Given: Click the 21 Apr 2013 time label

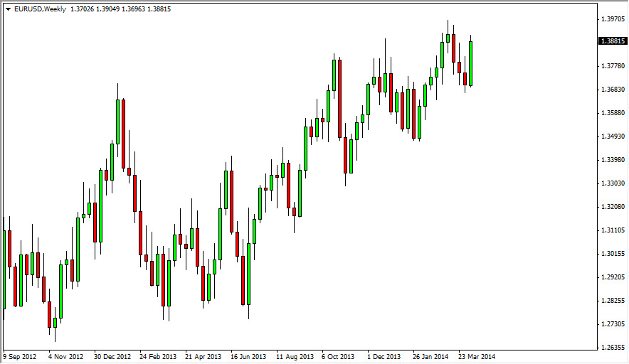Looking at the screenshot, I should pos(203,356).
